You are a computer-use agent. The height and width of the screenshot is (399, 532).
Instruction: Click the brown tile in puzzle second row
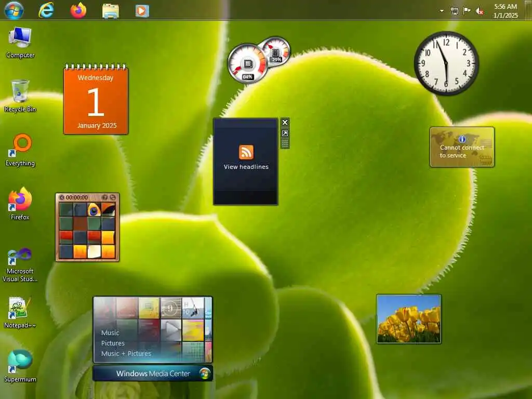pyautogui.click(x=80, y=223)
